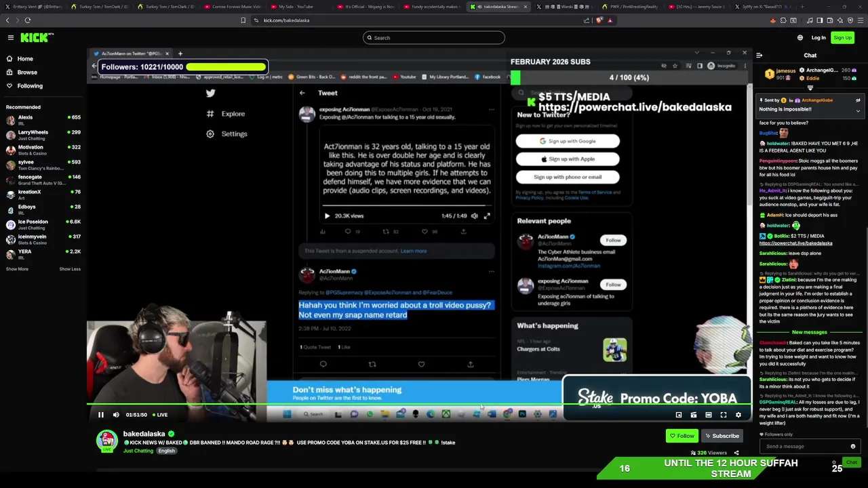Open the Ice Poseidon recommended channel
Screen dimensions: 868x488
[x=43, y=224]
